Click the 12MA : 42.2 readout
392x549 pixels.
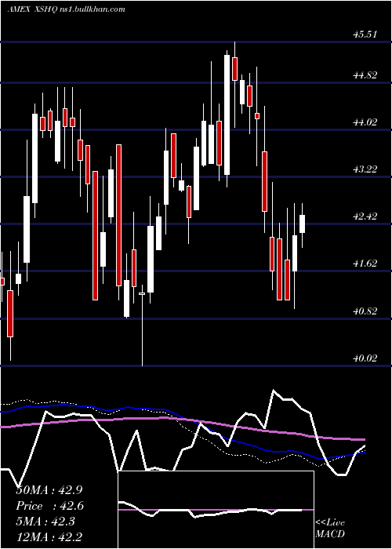click(x=49, y=537)
